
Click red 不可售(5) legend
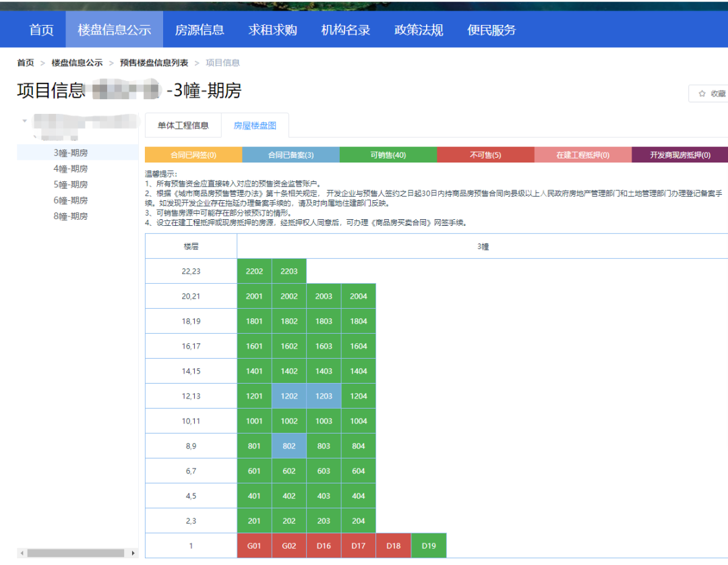(485, 154)
